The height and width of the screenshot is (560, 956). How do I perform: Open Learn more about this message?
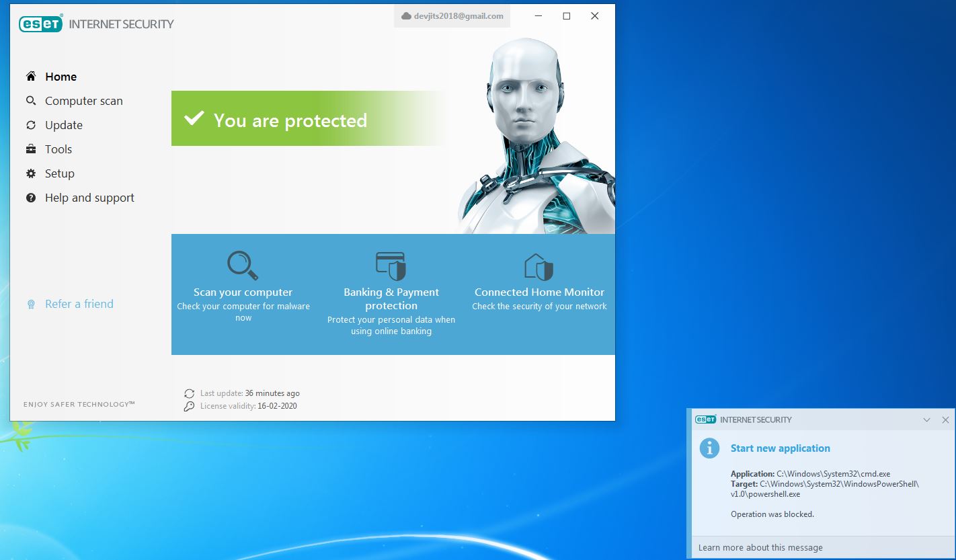click(760, 547)
